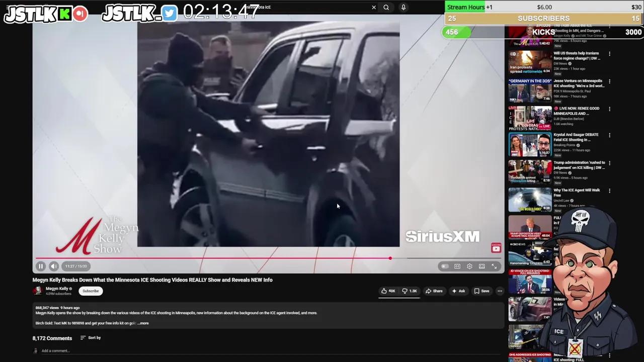Open options menu for top Megyn Kelly sidebar video
The image size is (644, 362).
tap(609, 27)
